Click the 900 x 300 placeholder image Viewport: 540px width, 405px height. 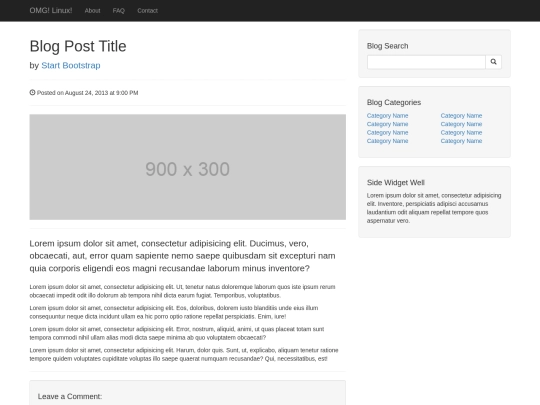[188, 167]
